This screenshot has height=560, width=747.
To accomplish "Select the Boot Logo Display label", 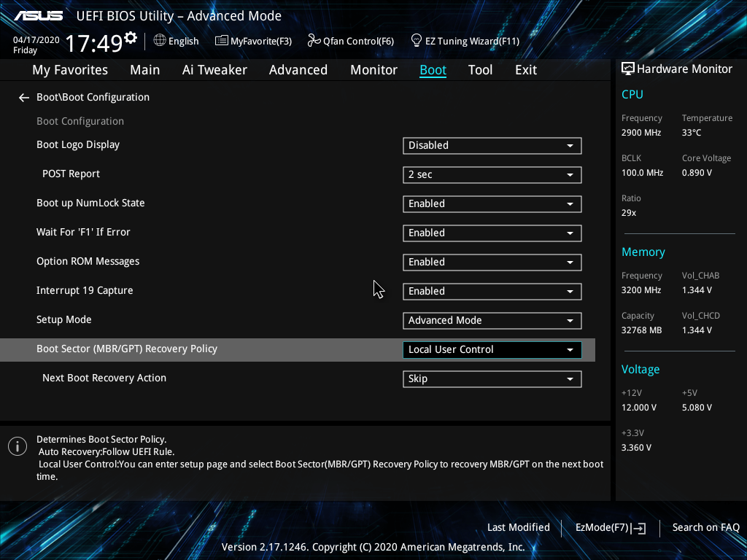I will coord(78,145).
